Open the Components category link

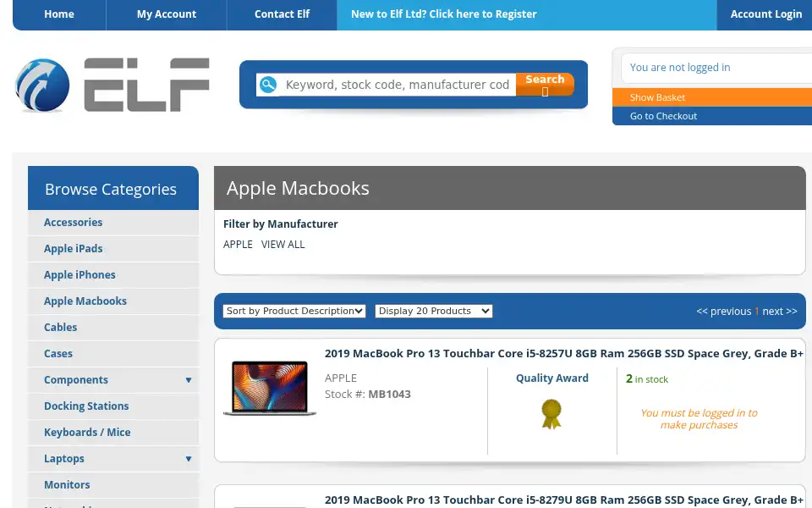click(76, 380)
